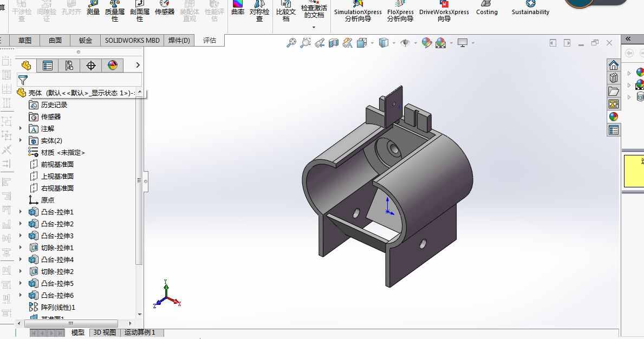Open the 钣金 (Sheet Metal) ribbon tab
Image resolution: width=644 pixels, height=339 pixels.
tap(86, 40)
